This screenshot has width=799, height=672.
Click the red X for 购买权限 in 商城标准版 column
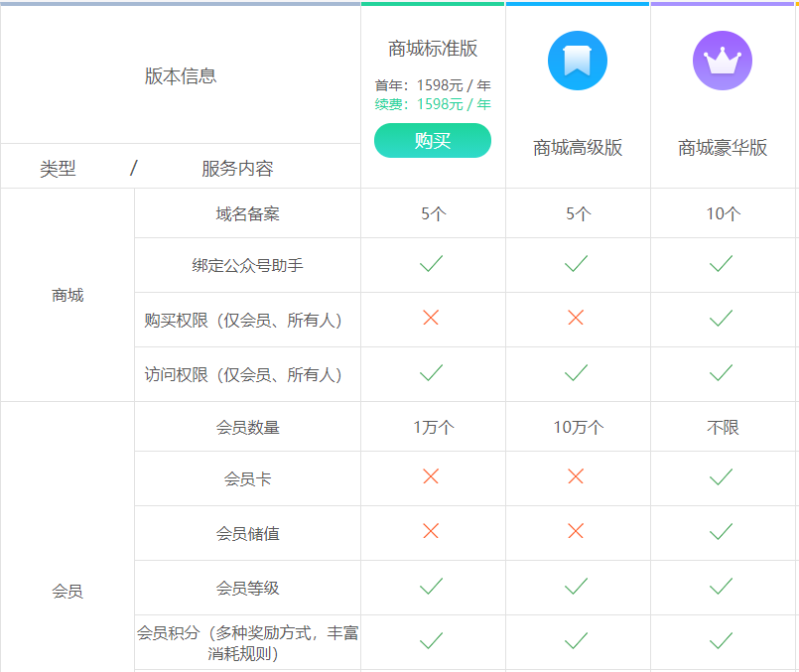[x=431, y=318]
